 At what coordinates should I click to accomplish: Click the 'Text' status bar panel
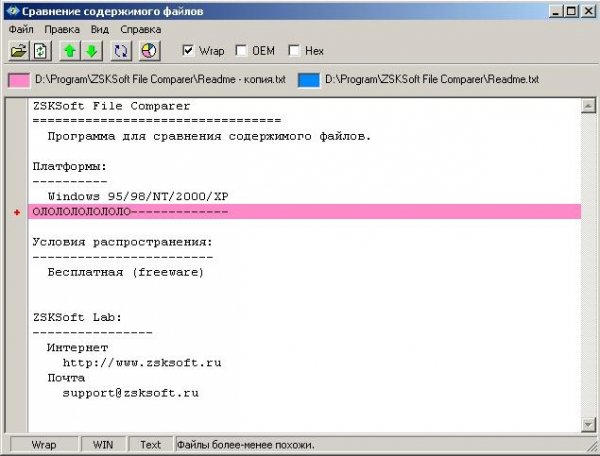[x=150, y=445]
